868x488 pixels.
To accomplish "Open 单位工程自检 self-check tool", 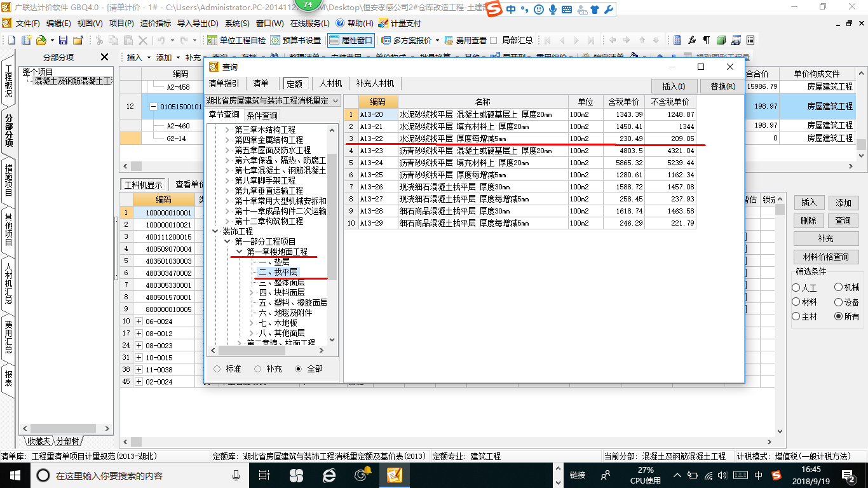I will click(x=237, y=40).
